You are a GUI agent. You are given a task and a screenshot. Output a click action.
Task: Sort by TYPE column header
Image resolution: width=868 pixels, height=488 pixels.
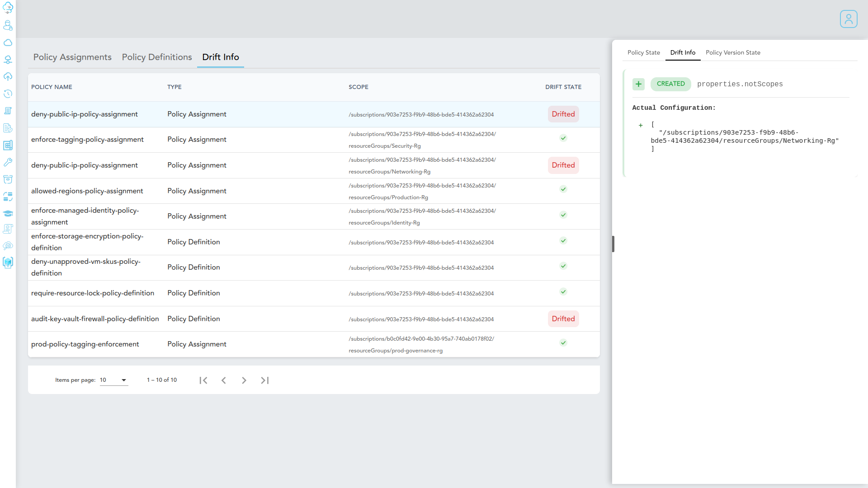175,87
